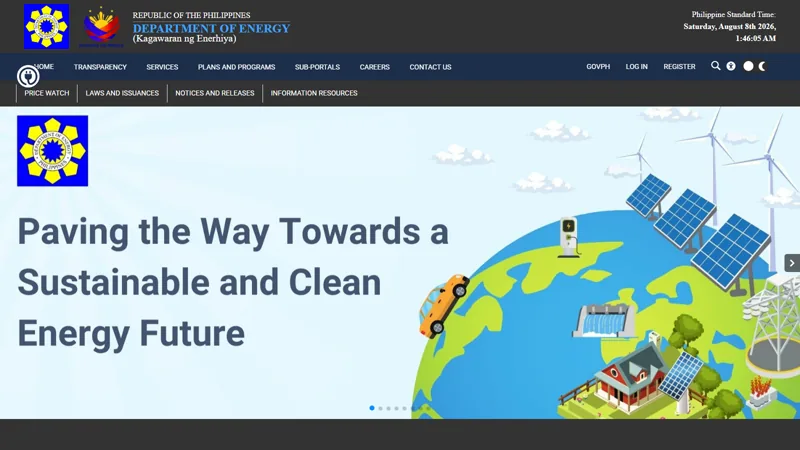Click the Bagong Pilipinas logo in header
This screenshot has height=450, width=800.
pyautogui.click(x=102, y=27)
